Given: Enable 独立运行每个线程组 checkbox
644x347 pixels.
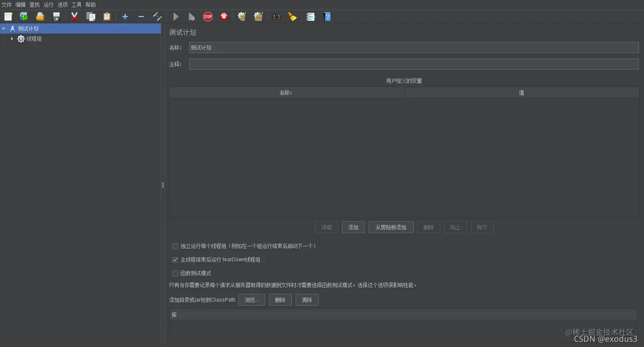Looking at the screenshot, I should pyautogui.click(x=175, y=246).
